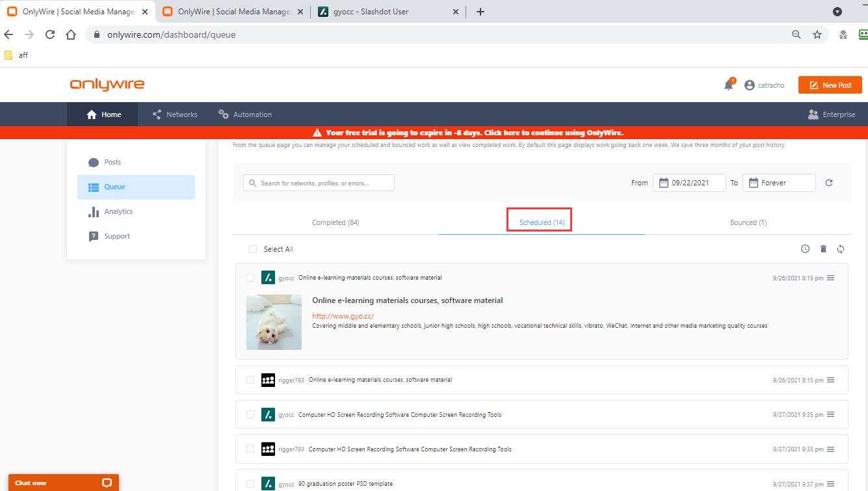Check the Select All checkbox
Image resolution: width=868 pixels, height=491 pixels.
tap(253, 249)
